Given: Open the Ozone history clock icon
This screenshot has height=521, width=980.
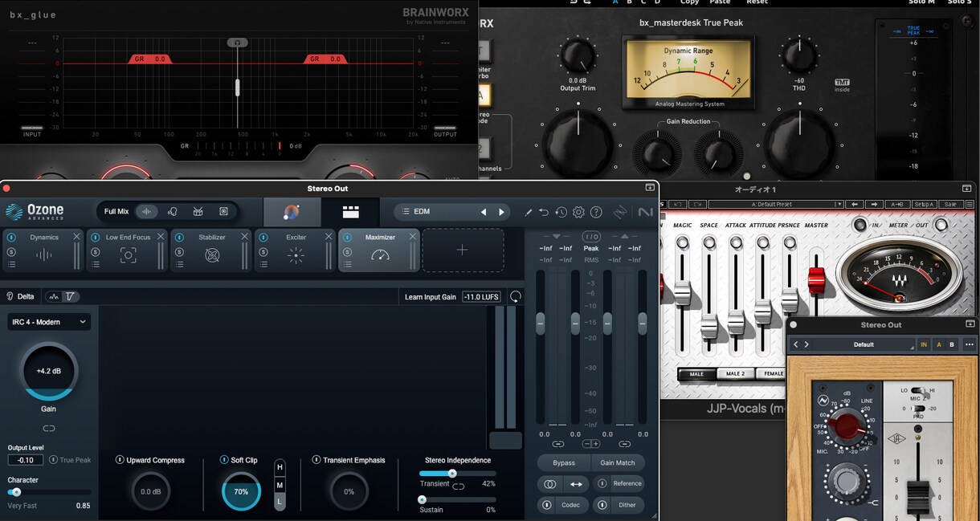Looking at the screenshot, I should coord(561,212).
